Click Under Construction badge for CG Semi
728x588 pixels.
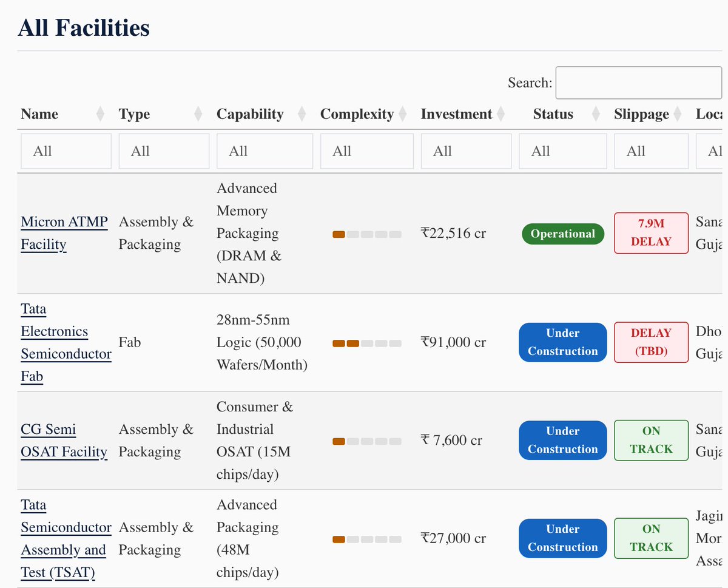point(563,441)
